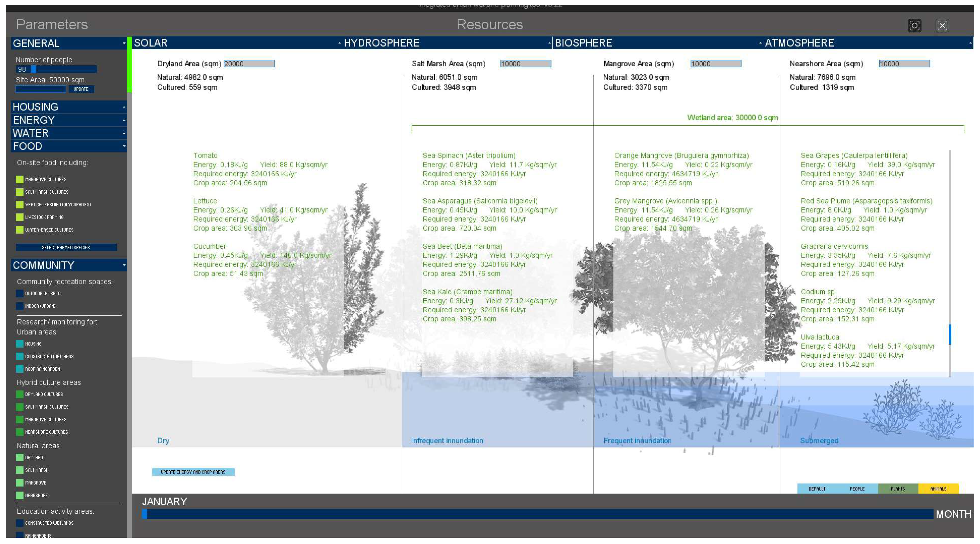The height and width of the screenshot is (544, 980).
Task: Toggle Vertical Farming (Glycophites) checkbox
Action: 20,205
